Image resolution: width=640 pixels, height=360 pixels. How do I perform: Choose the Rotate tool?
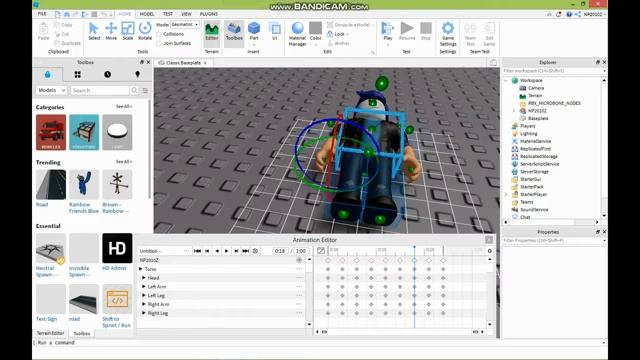pos(145,31)
